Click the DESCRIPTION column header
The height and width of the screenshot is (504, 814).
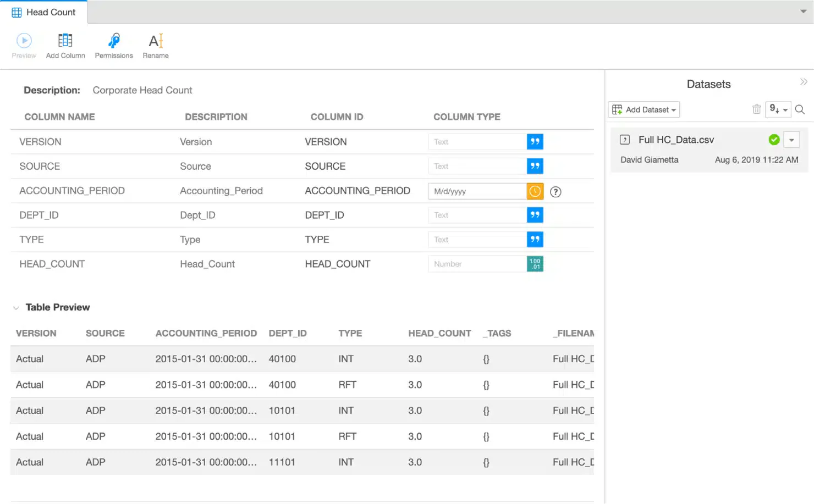coord(216,117)
